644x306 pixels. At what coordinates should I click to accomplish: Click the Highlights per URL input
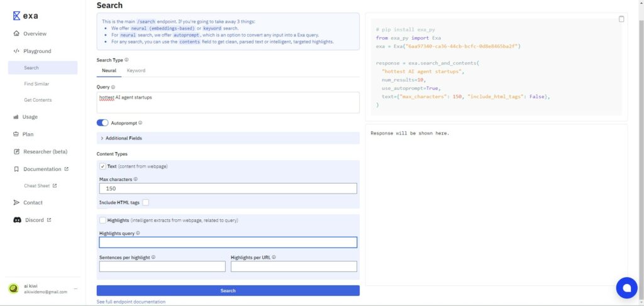[x=294, y=266]
